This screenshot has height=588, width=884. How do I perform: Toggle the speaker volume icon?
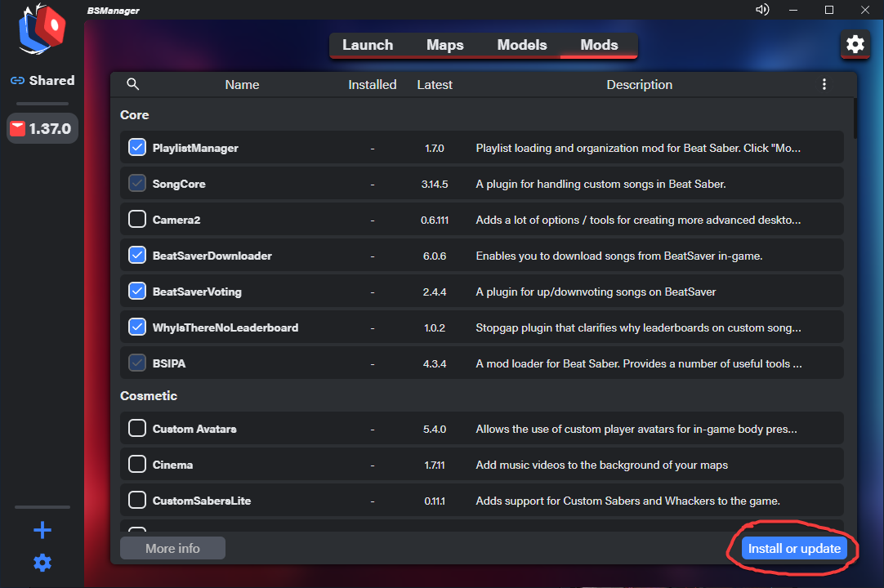[x=762, y=10]
